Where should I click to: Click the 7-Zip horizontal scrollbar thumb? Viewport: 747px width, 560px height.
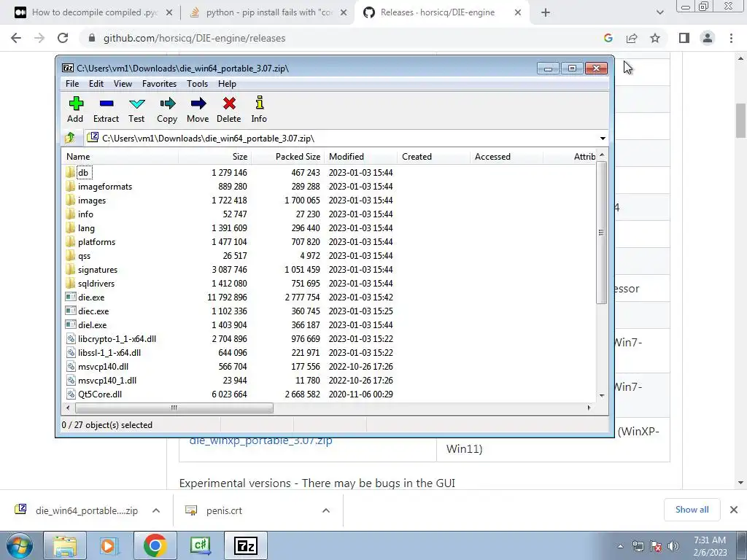[x=174, y=408]
